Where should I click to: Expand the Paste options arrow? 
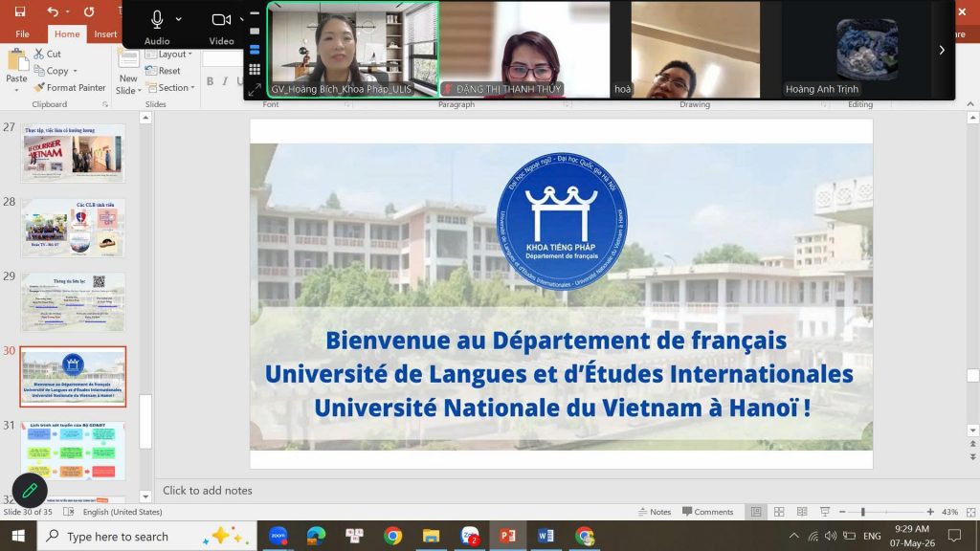(16, 91)
